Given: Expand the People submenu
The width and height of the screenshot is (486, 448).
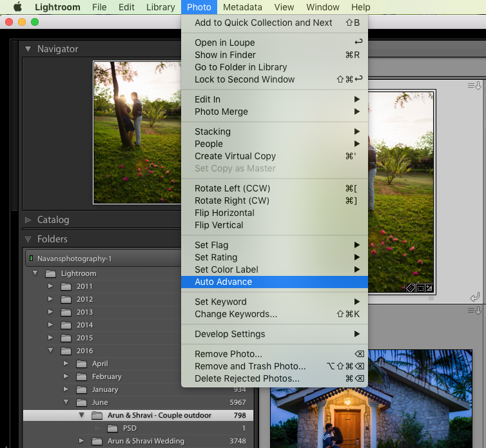Looking at the screenshot, I should 275,144.
